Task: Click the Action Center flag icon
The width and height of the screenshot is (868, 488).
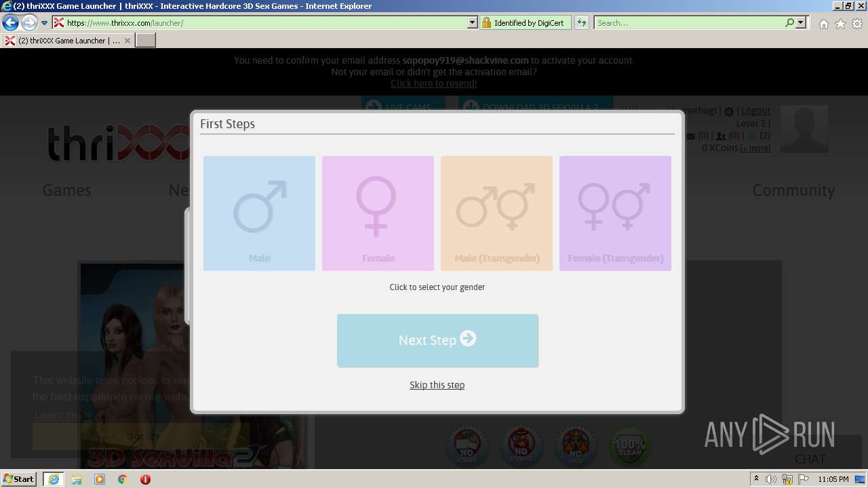Action: (802, 479)
